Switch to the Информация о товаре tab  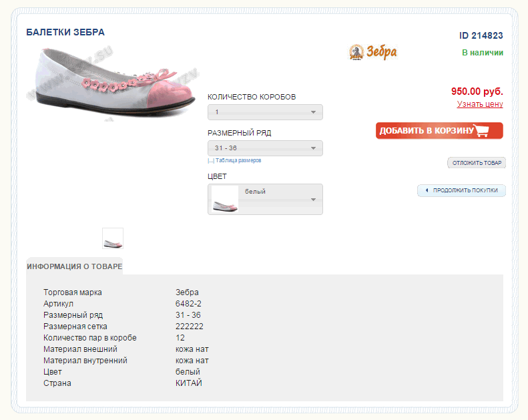74,266
